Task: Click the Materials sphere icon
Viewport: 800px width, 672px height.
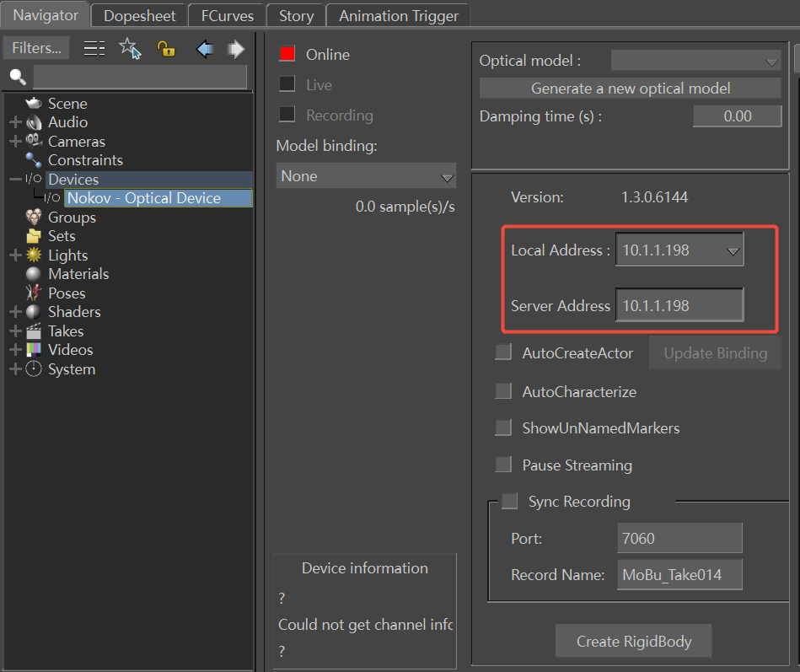Action: click(x=34, y=274)
